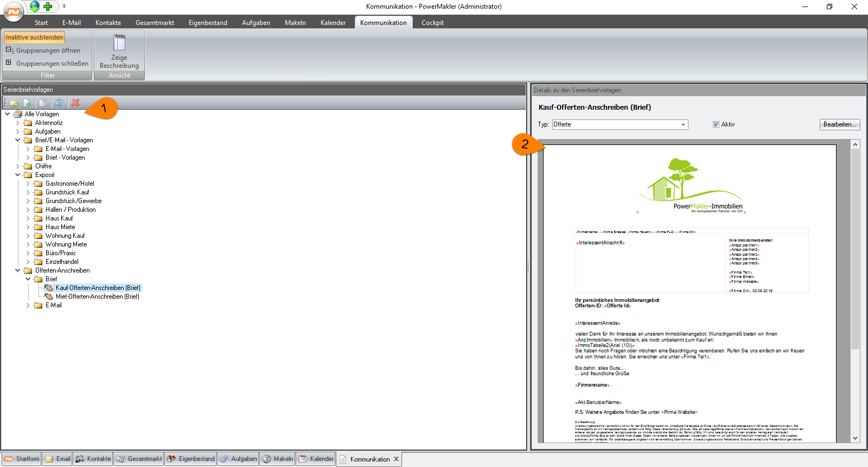Click the copy template toolbar icon

click(x=42, y=103)
